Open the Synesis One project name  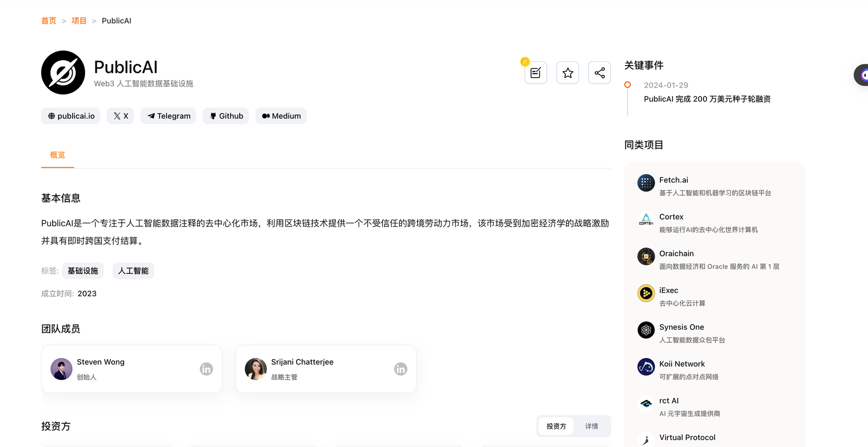(x=681, y=327)
